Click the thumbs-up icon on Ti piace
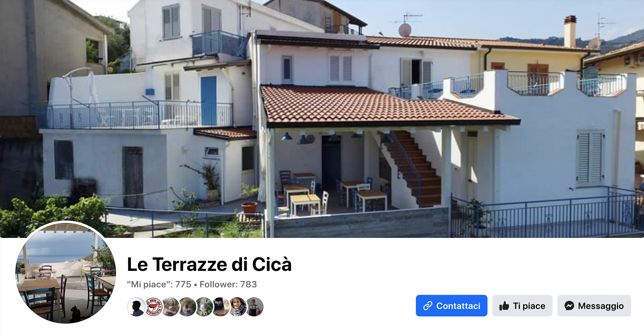 504,306
